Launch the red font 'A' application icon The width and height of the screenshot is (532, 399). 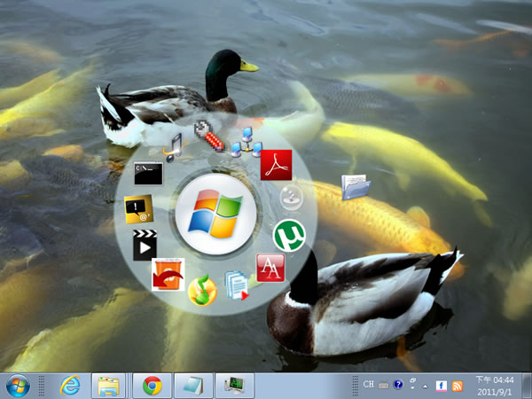(270, 267)
